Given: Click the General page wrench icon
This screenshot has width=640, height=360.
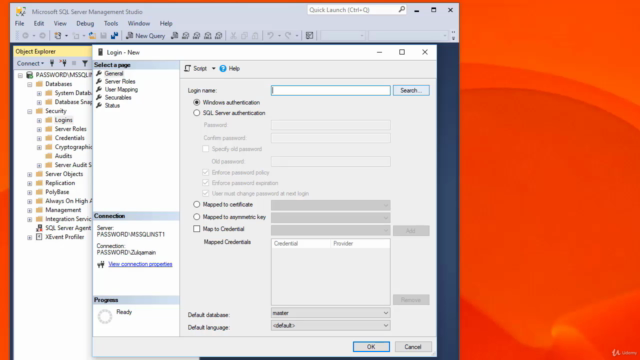Looking at the screenshot, I should tap(99, 73).
